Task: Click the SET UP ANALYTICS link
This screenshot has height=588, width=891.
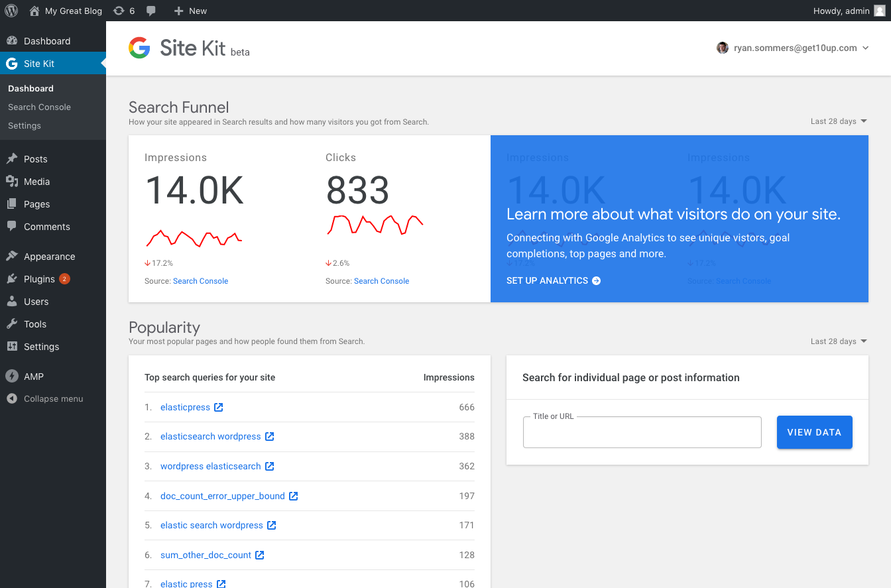Action: coord(554,281)
